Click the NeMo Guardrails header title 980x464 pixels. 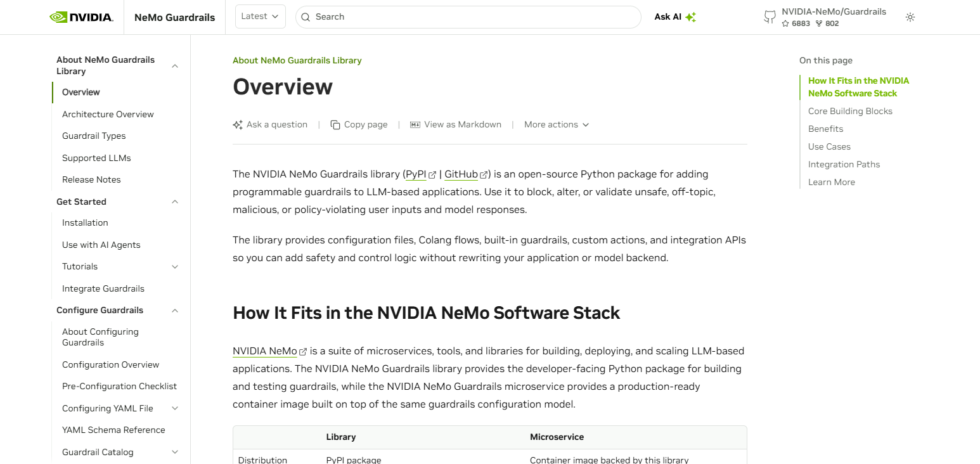[x=175, y=17]
